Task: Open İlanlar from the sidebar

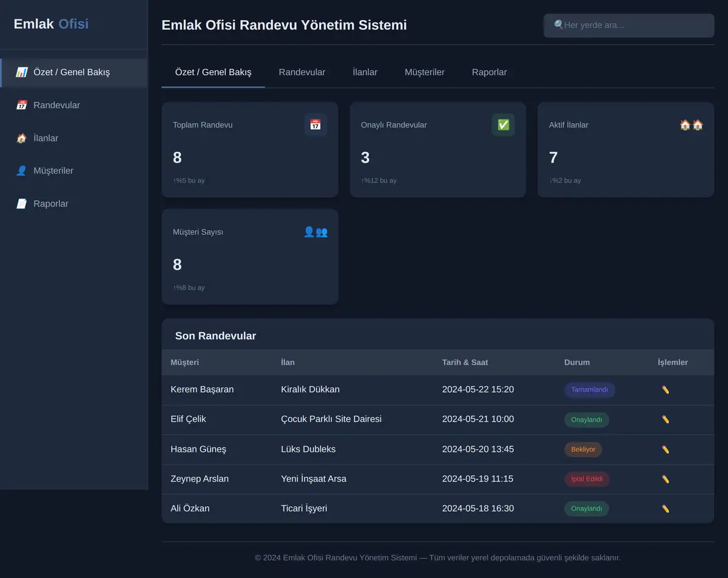Action: click(74, 138)
